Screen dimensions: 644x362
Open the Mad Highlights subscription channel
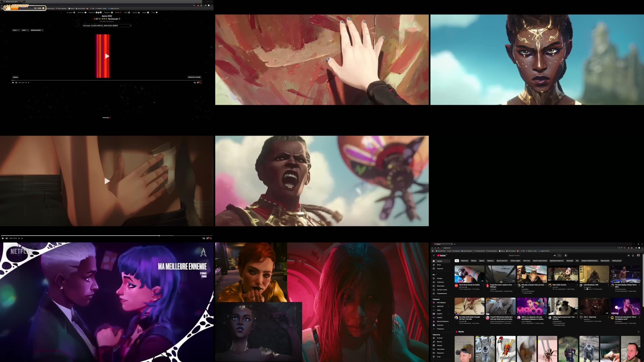click(x=441, y=303)
